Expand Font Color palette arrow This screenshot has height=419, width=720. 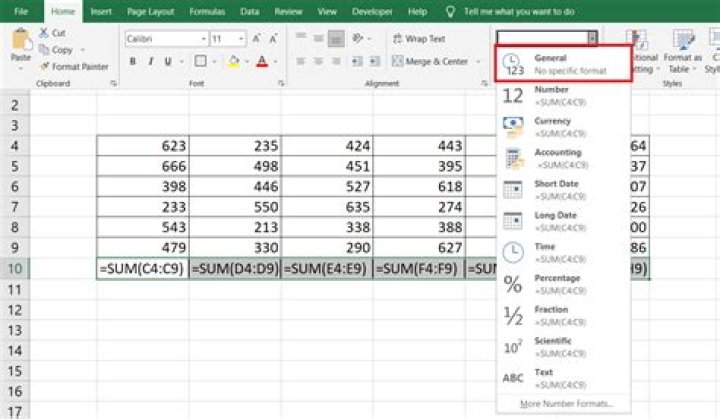click(x=276, y=61)
